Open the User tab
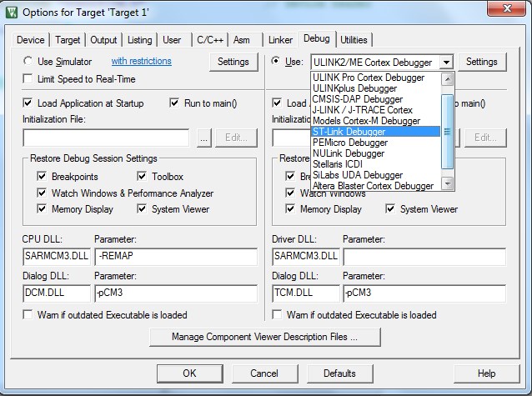 click(x=172, y=40)
